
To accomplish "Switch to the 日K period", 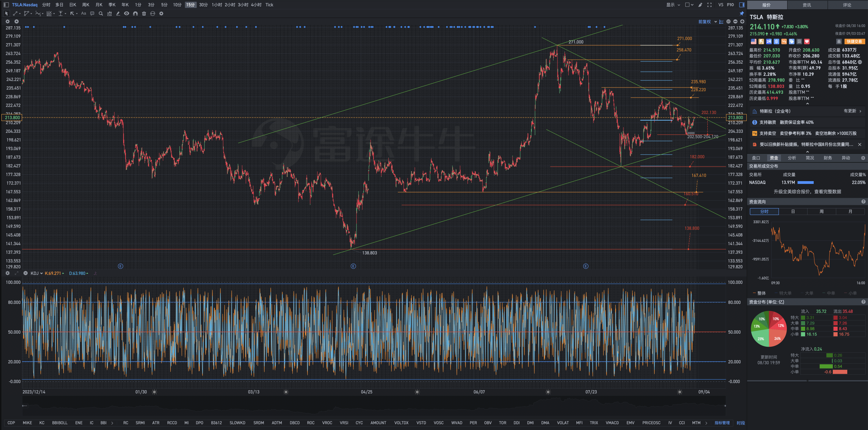I will pyautogui.click(x=73, y=5).
